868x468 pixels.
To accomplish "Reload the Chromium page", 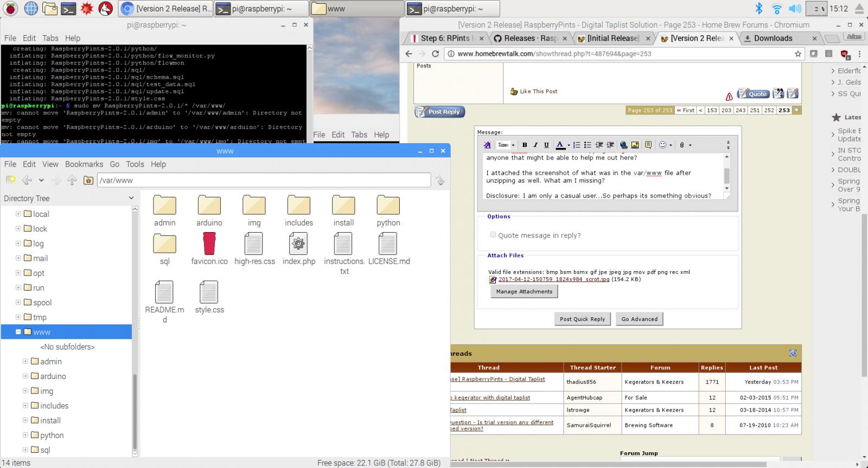I will point(435,54).
